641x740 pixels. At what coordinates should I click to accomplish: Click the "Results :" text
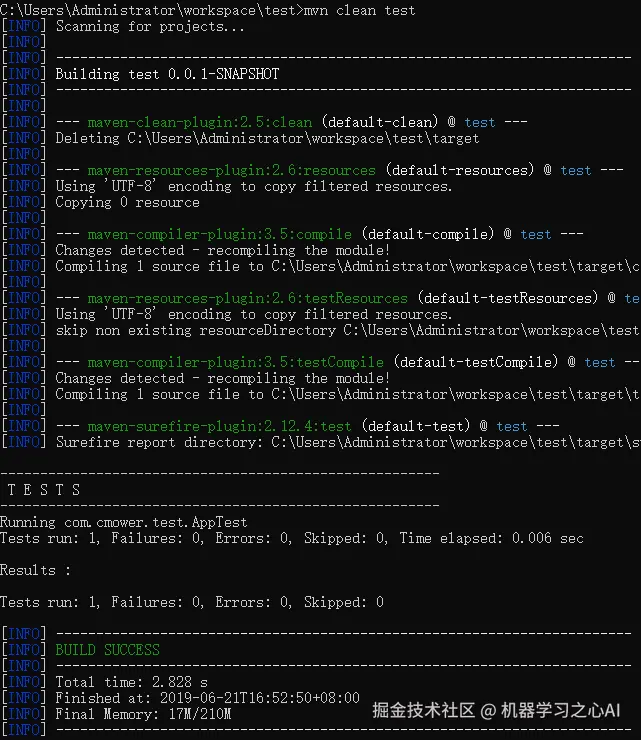[36, 570]
